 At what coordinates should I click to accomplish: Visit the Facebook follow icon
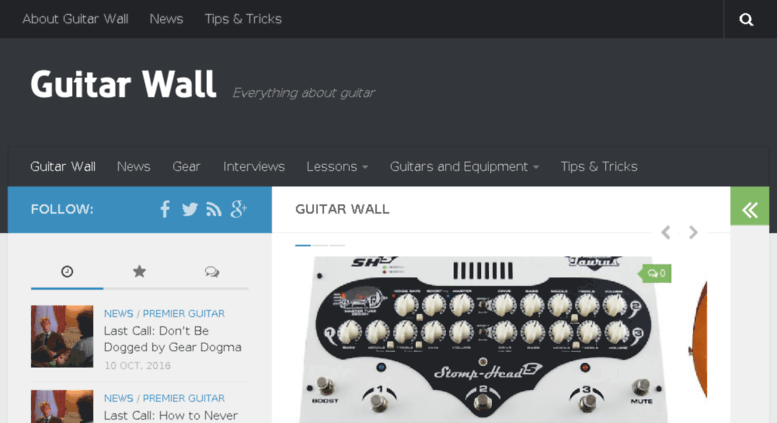coord(165,209)
